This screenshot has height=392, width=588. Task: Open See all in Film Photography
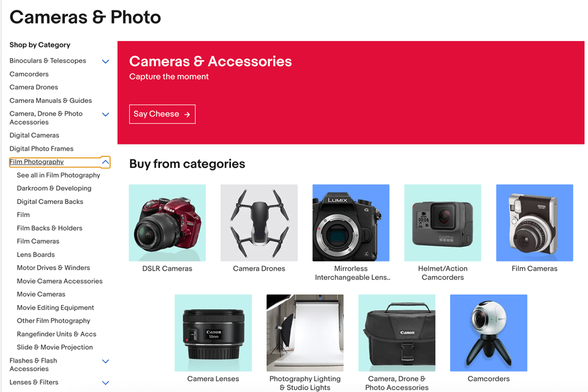(x=59, y=175)
